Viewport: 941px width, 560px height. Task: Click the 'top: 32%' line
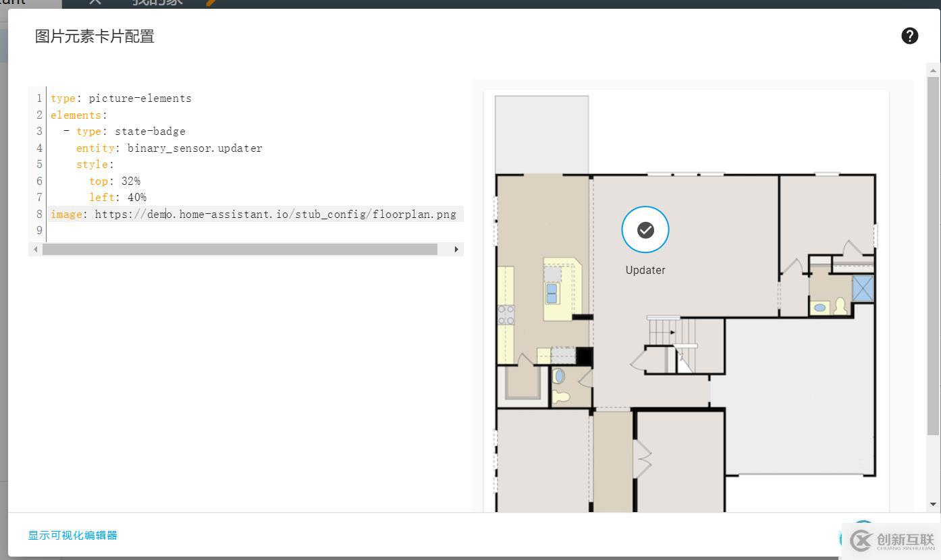click(115, 181)
